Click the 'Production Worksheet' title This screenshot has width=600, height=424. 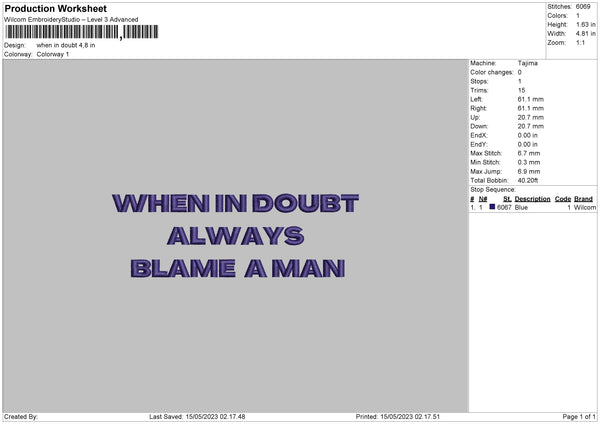(55, 8)
